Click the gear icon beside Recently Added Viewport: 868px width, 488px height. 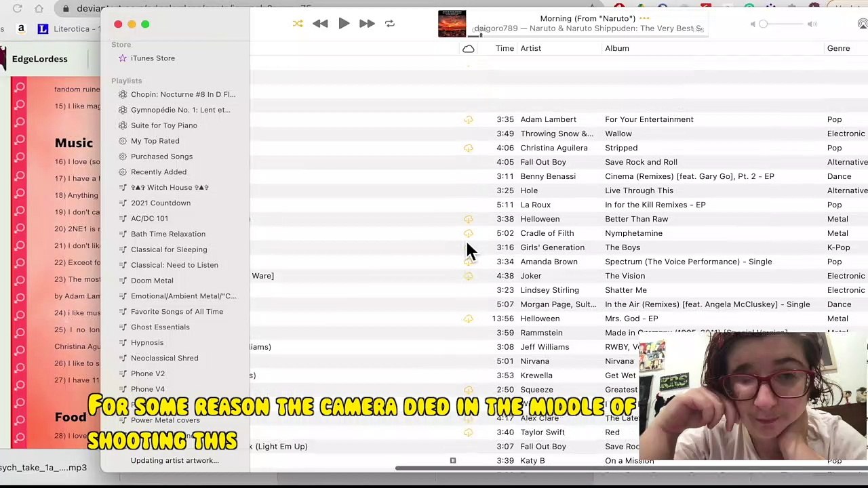point(123,172)
